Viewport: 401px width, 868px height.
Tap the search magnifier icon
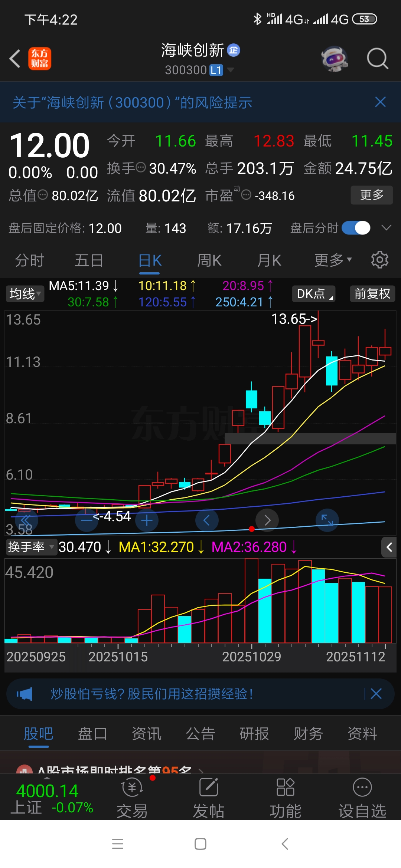377,59
